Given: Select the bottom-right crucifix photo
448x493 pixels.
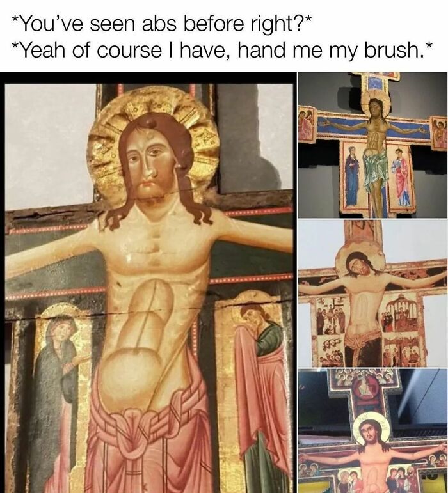Looking at the screenshot, I should [x=373, y=431].
